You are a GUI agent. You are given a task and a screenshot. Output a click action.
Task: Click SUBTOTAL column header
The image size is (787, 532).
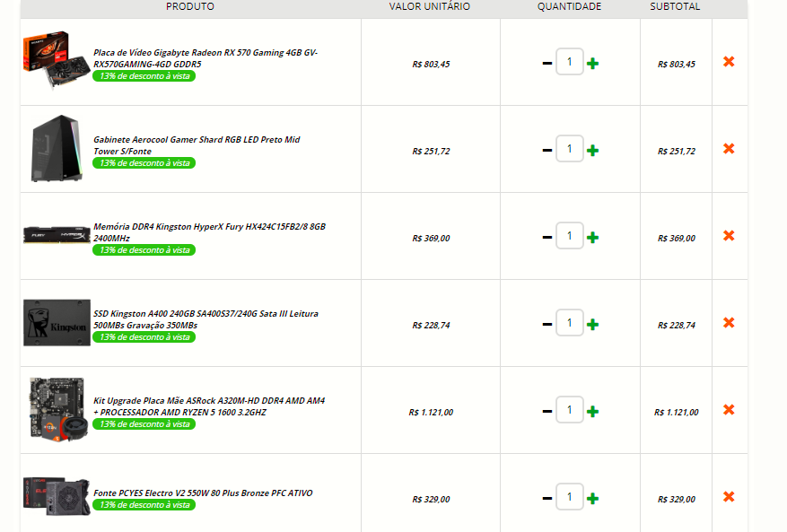(675, 6)
